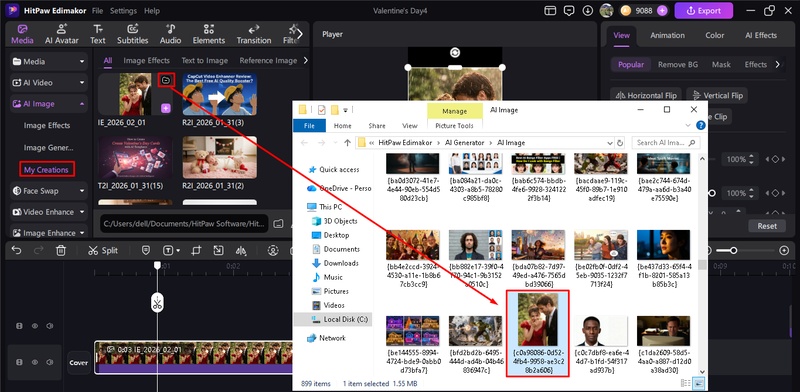Click the Split scissors tool
The width and height of the screenshot is (800, 392).
point(103,250)
